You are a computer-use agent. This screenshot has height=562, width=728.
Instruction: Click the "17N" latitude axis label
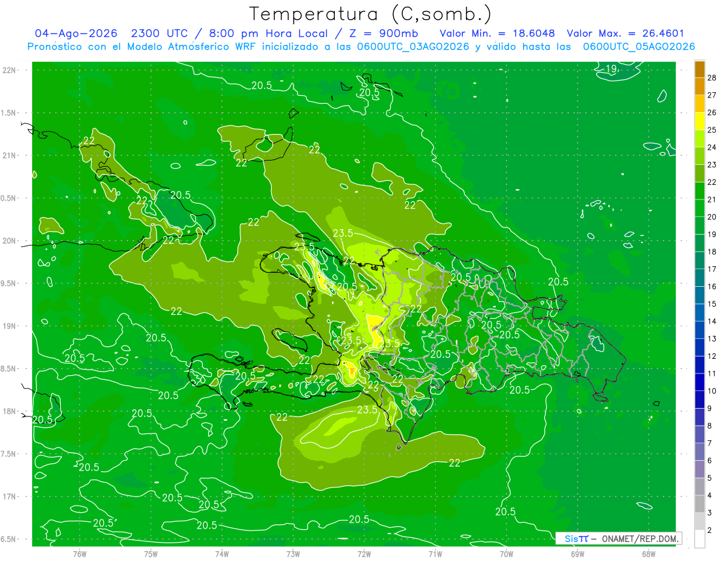click(x=9, y=497)
